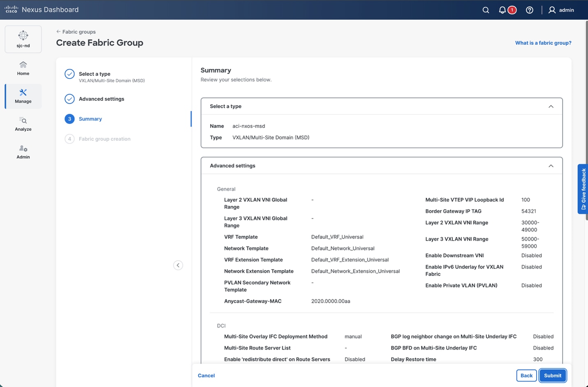
Task: Click the 'Enable Downstream VNI' label
Action: [454, 256]
